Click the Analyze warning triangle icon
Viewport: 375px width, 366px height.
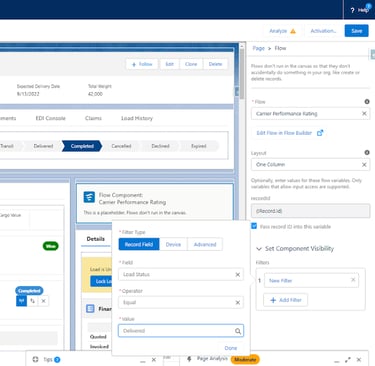(293, 31)
